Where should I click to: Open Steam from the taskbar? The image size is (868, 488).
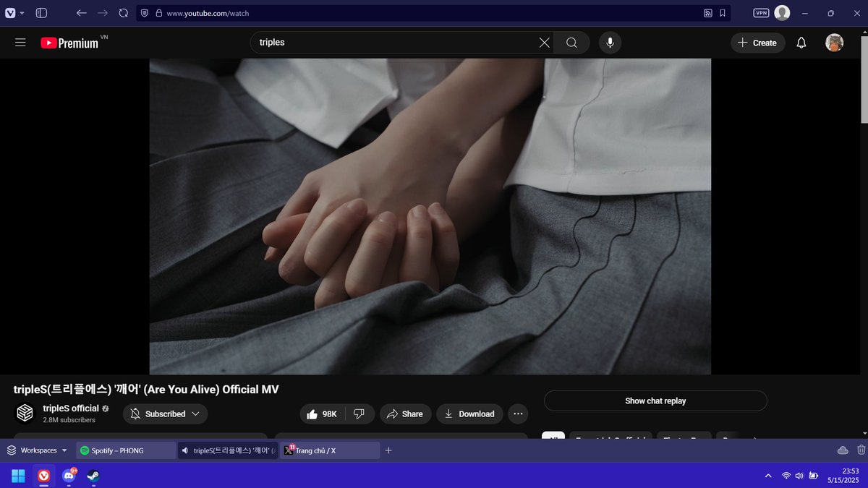93,476
